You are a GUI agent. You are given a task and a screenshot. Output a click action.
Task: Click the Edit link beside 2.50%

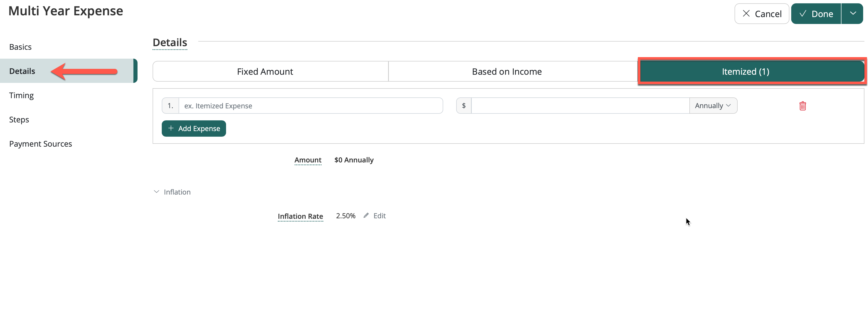tap(379, 216)
